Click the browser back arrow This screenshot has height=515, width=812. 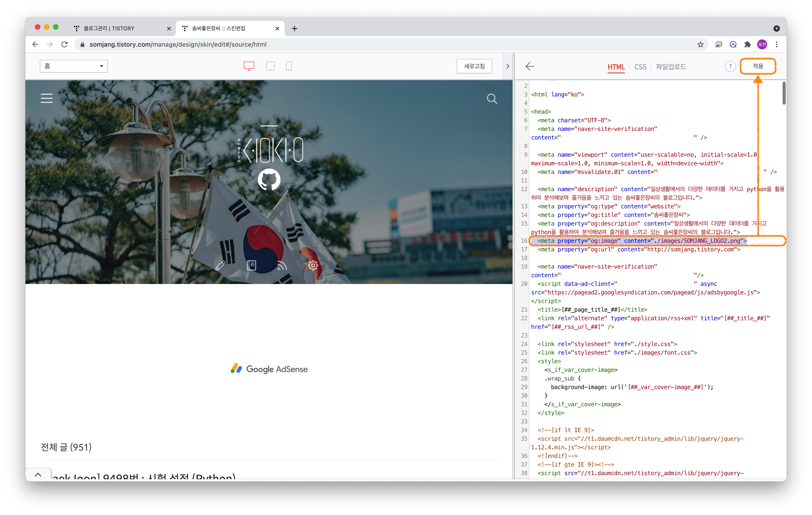pos(35,44)
